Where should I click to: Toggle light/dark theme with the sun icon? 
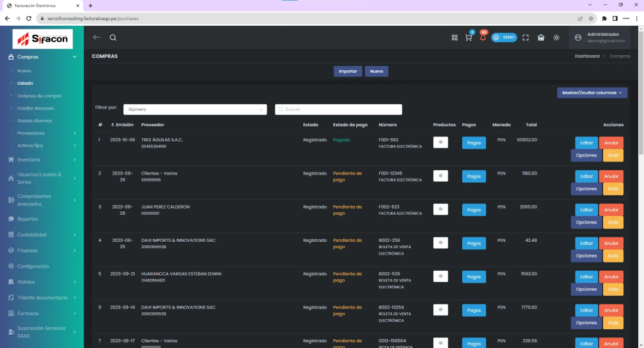pyautogui.click(x=557, y=38)
